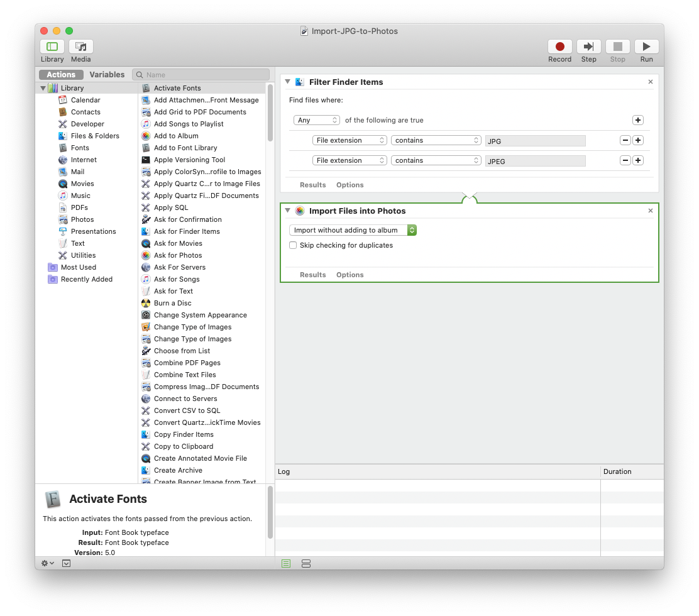Image resolution: width=699 pixels, height=616 pixels.
Task: Select Text category in Library
Action: coord(77,243)
